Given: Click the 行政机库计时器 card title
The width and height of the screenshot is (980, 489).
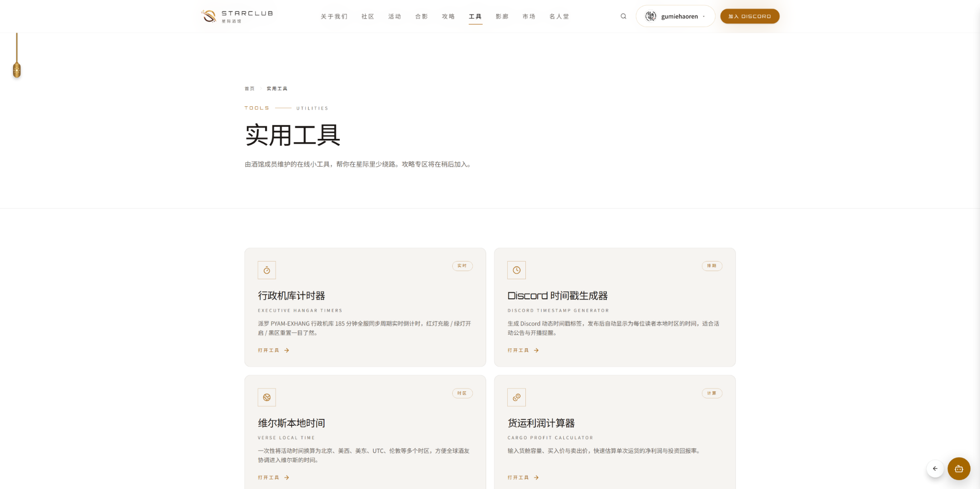Looking at the screenshot, I should [291, 296].
